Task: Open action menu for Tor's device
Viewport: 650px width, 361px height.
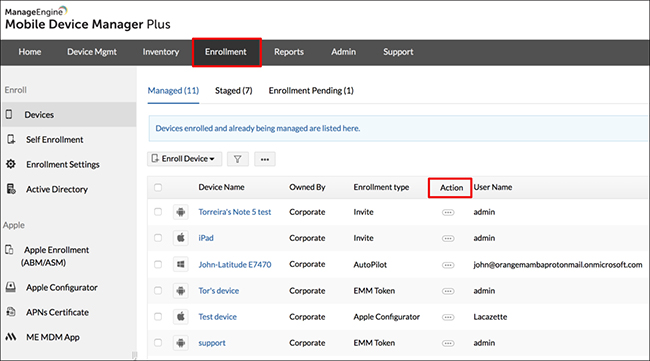Action: [x=448, y=291]
